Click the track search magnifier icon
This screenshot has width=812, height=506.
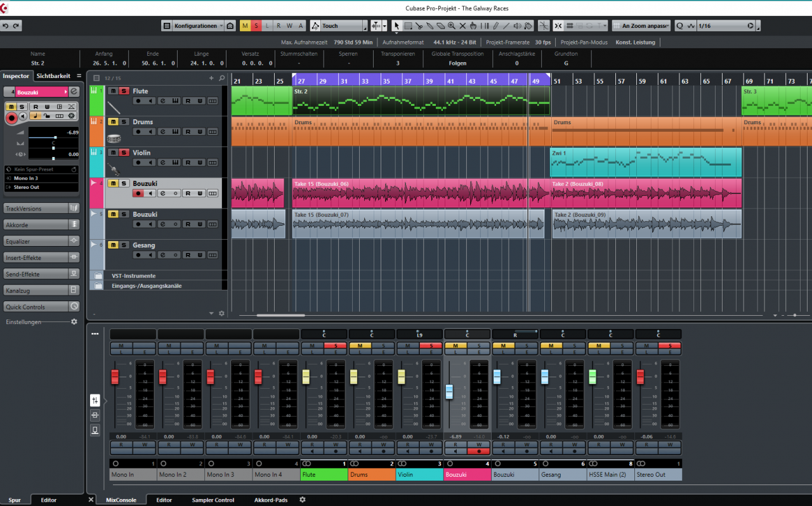pos(222,78)
